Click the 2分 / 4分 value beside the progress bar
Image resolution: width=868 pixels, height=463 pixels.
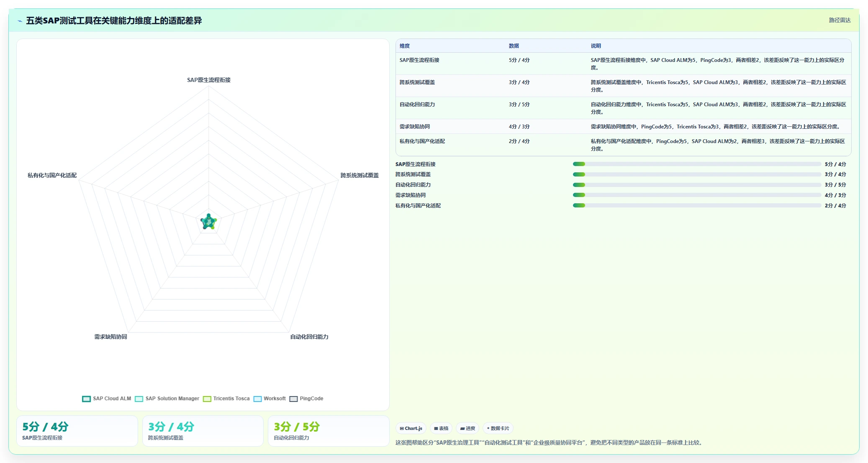coord(835,206)
